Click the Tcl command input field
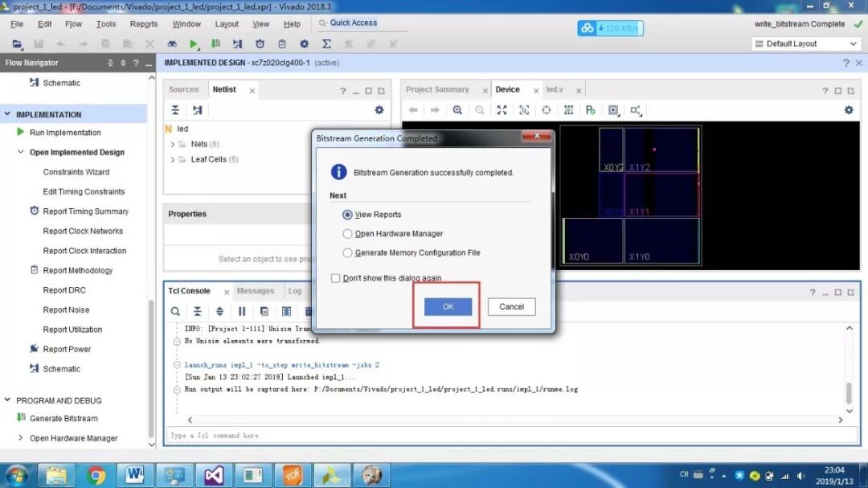This screenshot has width=868, height=488. point(511,436)
